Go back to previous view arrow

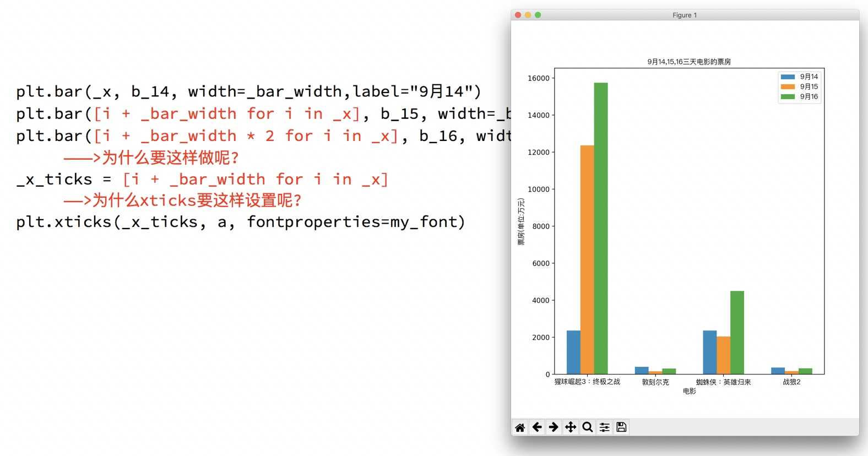click(x=537, y=427)
